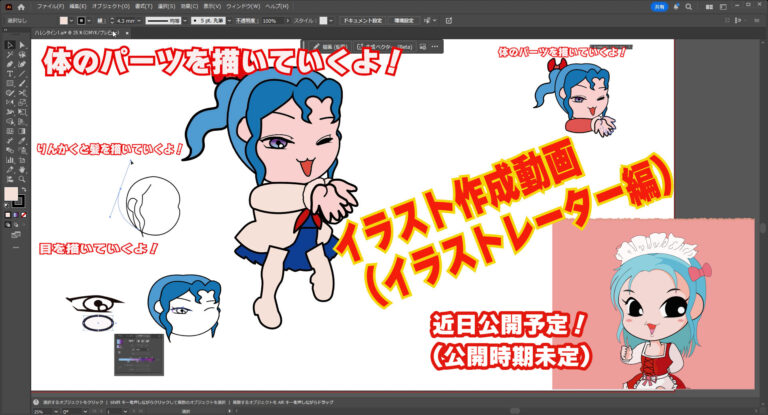
Task: Set paint mode to Color
Action: tap(8, 215)
